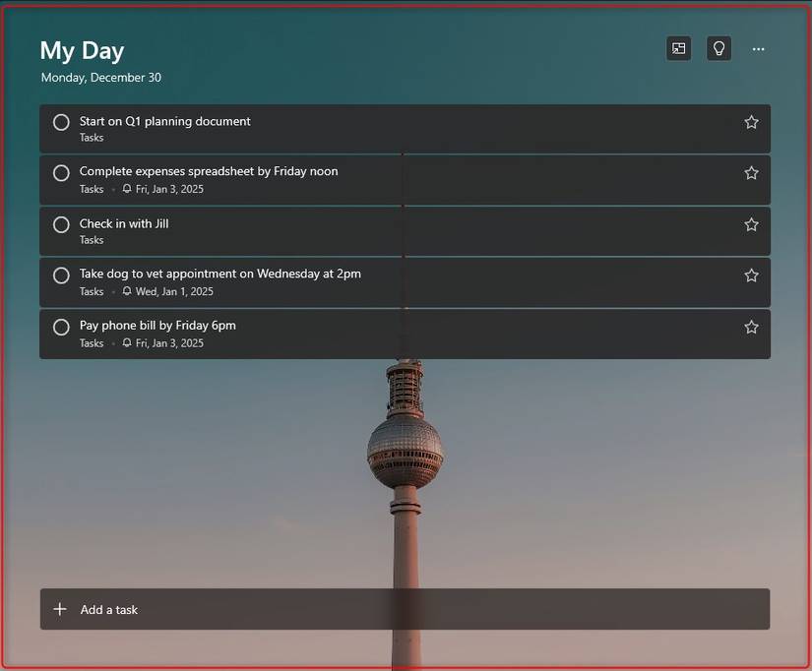Click the plus icon in the Add a task bar
Viewport: 812px width, 671px height.
(59, 609)
